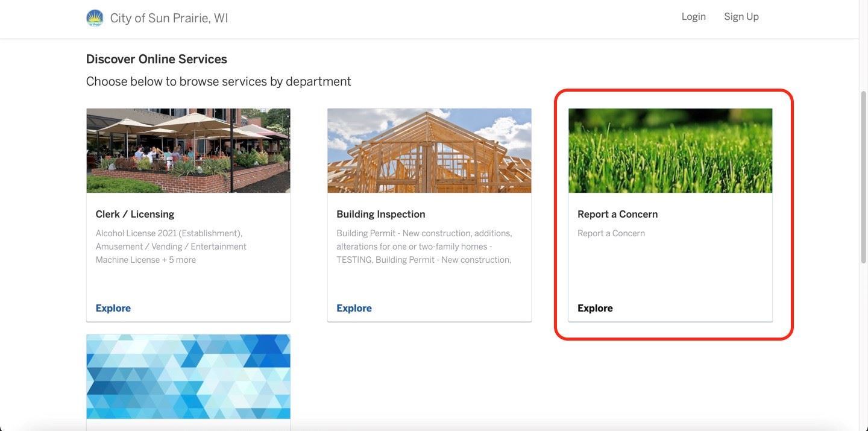The width and height of the screenshot is (868, 431).
Task: Select the Building Inspection card title
Action: (x=381, y=214)
